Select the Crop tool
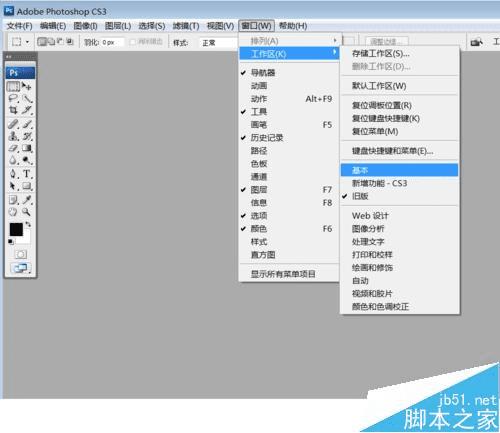Image resolution: width=500 pixels, height=433 pixels. [13, 110]
